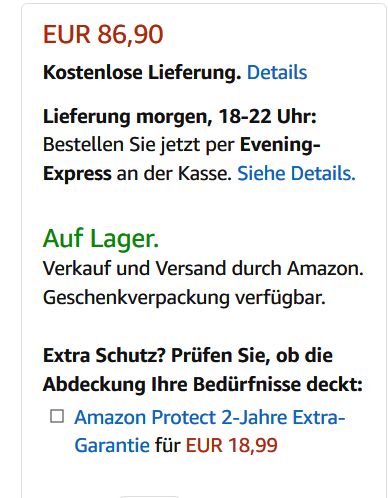The width and height of the screenshot is (388, 498).
Task: Tick the Amazon Protect extra warranty checkbox
Action: point(57,416)
